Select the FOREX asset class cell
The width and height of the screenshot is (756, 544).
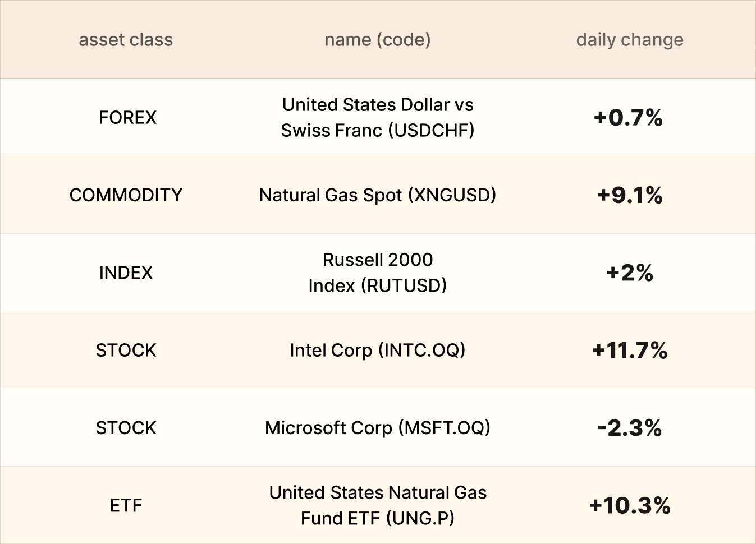127,117
